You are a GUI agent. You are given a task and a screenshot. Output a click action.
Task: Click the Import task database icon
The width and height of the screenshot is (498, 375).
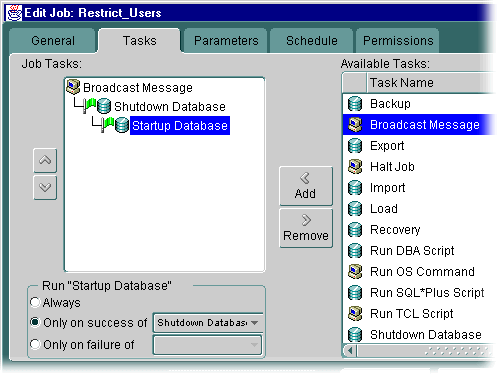point(355,188)
